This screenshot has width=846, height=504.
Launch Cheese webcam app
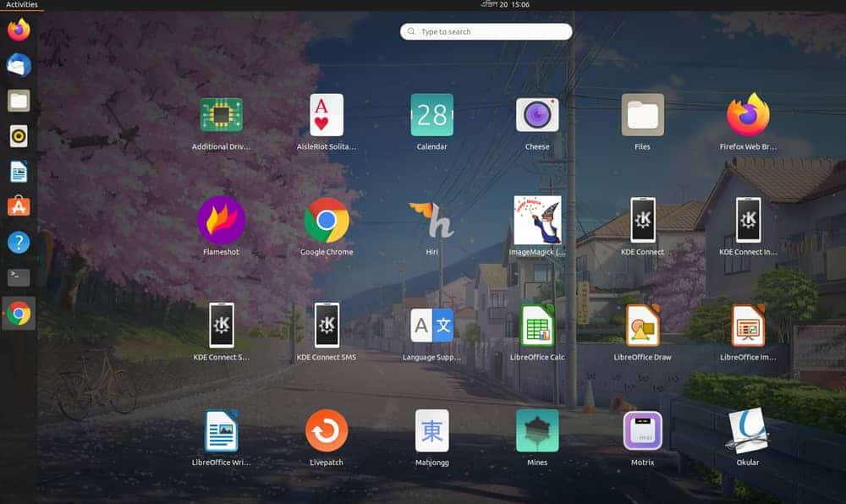537,115
